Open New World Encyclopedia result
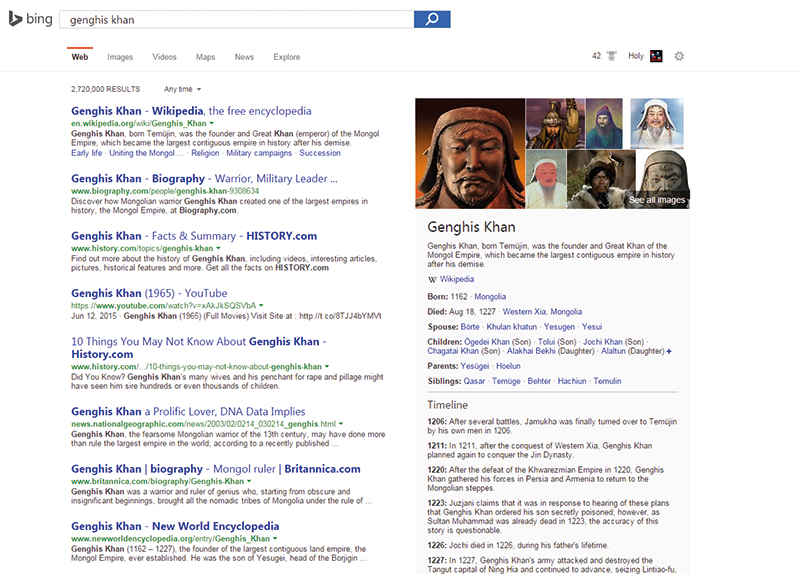This screenshot has height=574, width=800. [x=175, y=526]
